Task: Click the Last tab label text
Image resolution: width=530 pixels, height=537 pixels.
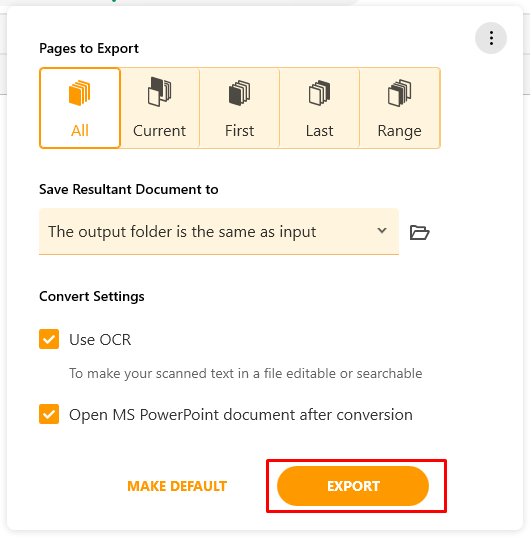Action: [x=319, y=131]
